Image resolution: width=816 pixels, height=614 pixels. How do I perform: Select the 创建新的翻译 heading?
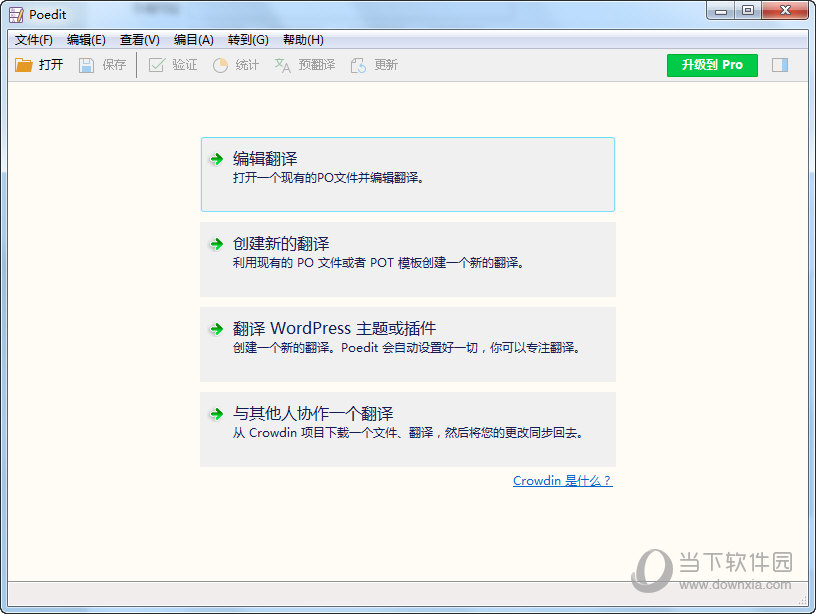pos(281,243)
